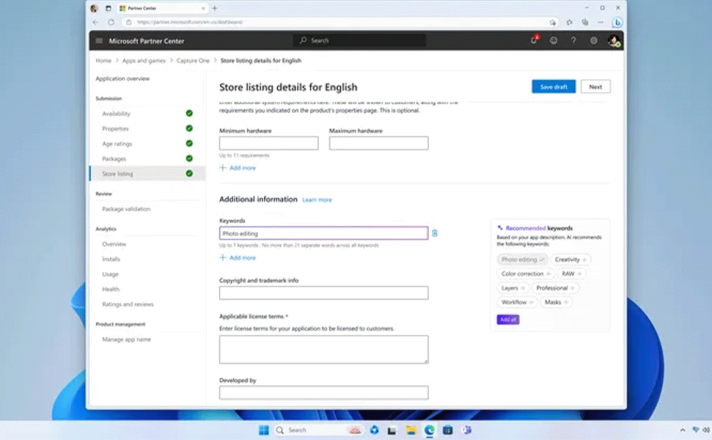Viewport: 712px width, 440px height.
Task: Open Ratings and reviews in sidebar
Action: (x=128, y=304)
